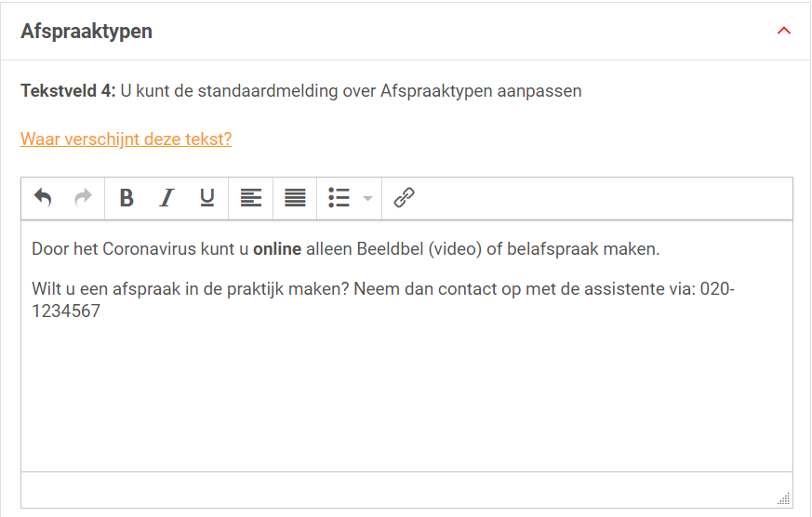Viewport: 812px width, 517px height.
Task: Toggle underline formatting
Action: 206,197
